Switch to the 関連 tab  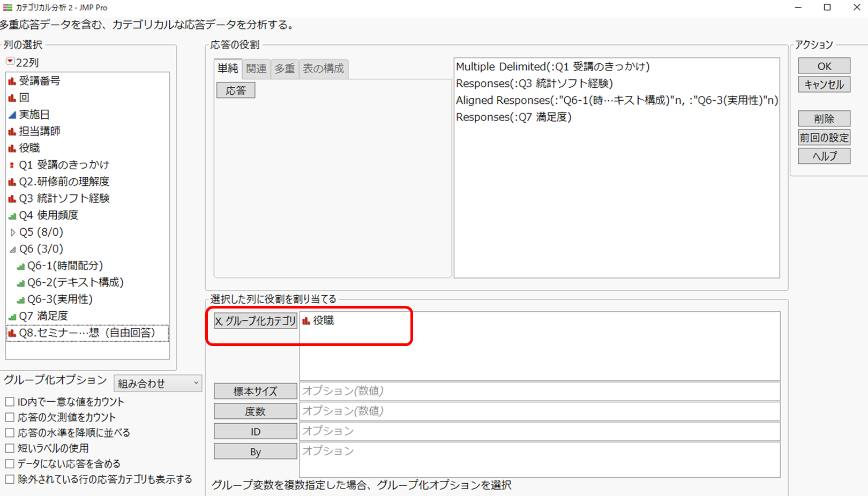tap(256, 69)
